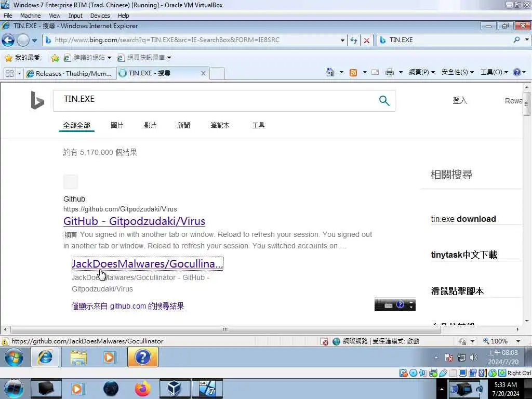Open 工具 tools filter on Bing
The height and width of the screenshot is (399, 532).
pos(258,125)
